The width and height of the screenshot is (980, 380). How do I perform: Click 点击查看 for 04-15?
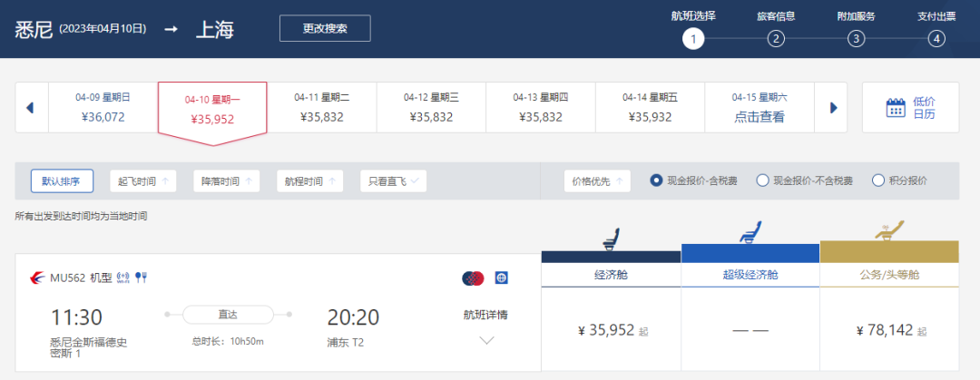pos(759,117)
